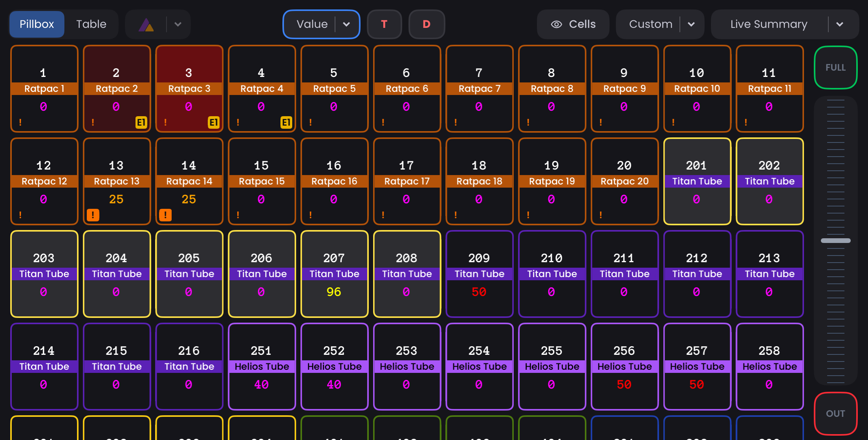Screen dimensions: 868x440
Task: Click the E1 badge on Ratpac 2
Action: click(x=141, y=122)
